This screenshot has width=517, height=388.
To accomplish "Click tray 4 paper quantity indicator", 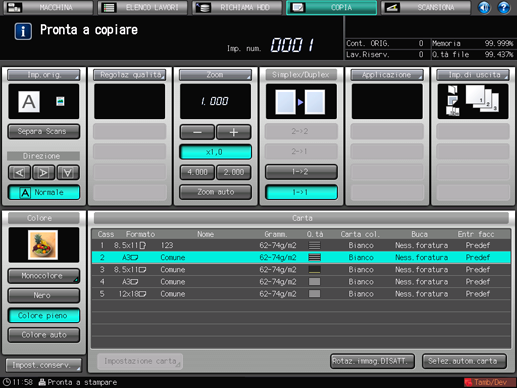I will [x=314, y=282].
